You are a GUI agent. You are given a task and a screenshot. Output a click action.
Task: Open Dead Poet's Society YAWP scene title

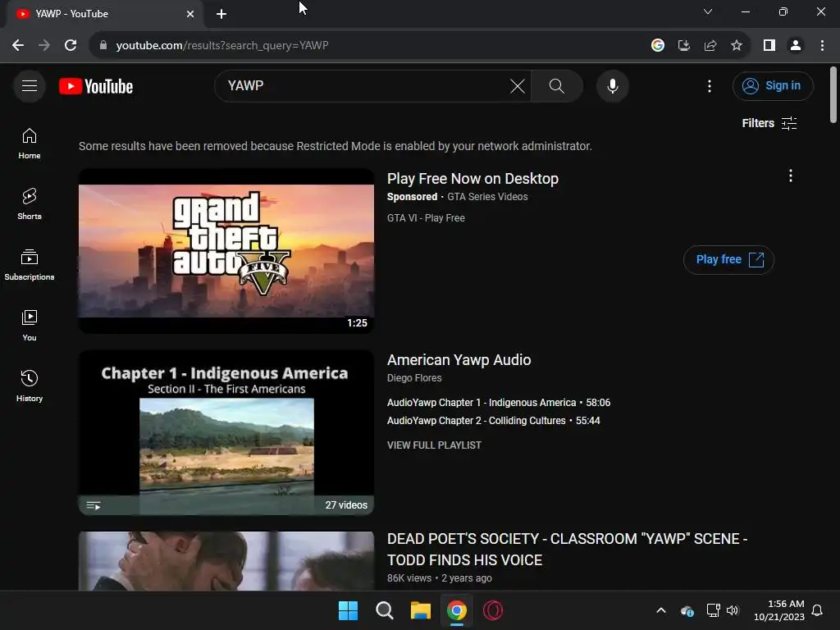click(x=567, y=549)
